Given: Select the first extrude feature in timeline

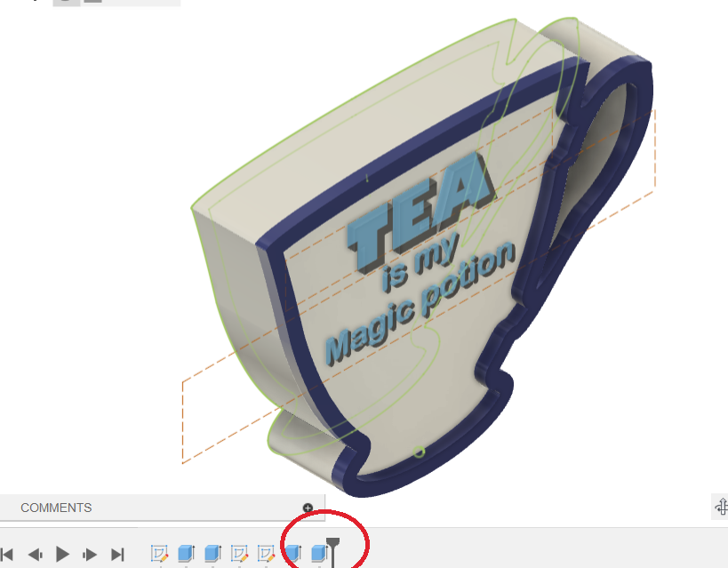Looking at the screenshot, I should click(x=186, y=554).
